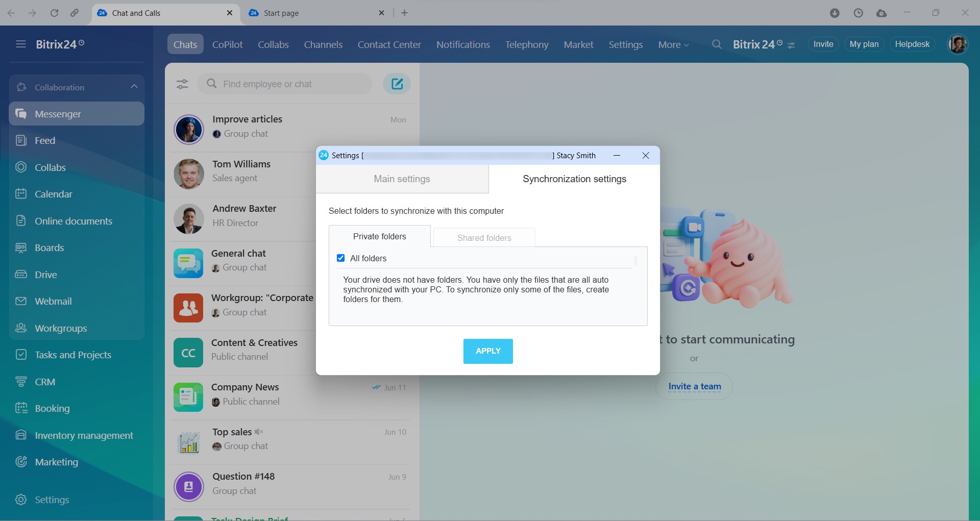Switch to Main settings tab

[x=402, y=179]
